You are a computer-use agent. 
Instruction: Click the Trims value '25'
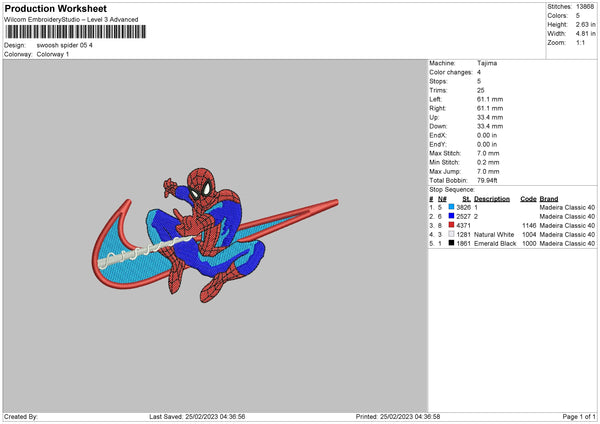(x=481, y=90)
